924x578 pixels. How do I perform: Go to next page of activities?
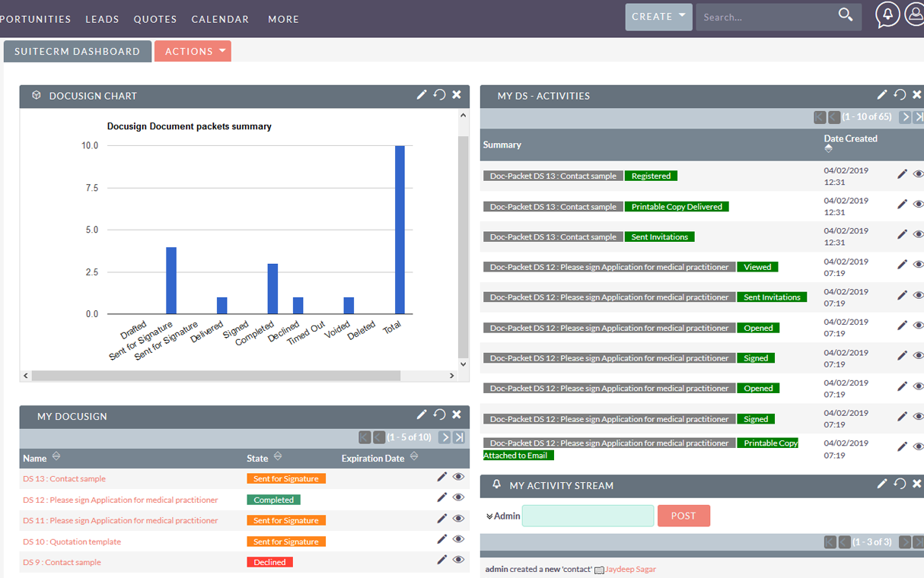(x=905, y=117)
